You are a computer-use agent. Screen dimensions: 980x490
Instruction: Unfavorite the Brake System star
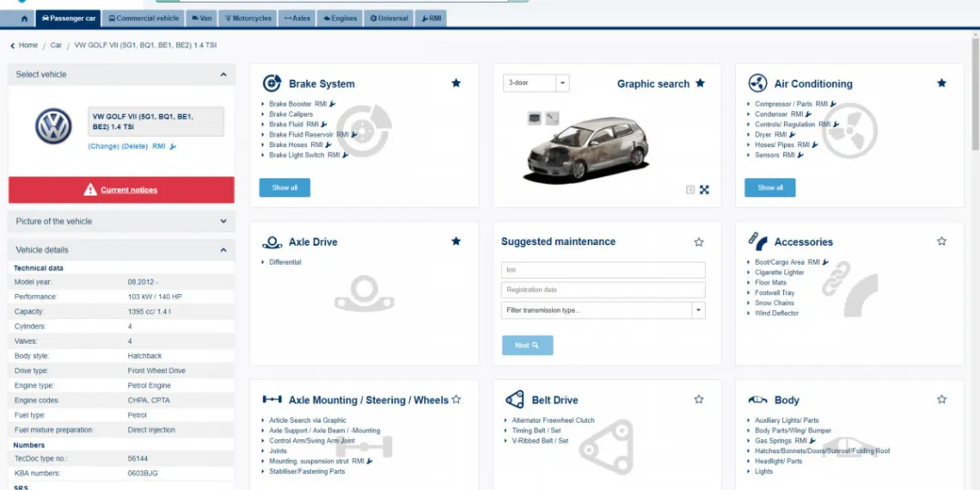coord(456,83)
